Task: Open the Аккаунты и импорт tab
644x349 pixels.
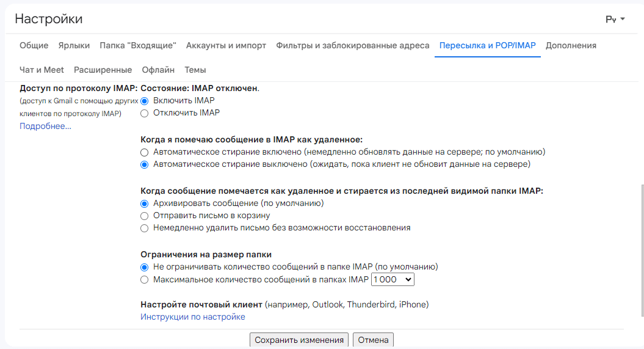Action: pyautogui.click(x=226, y=46)
